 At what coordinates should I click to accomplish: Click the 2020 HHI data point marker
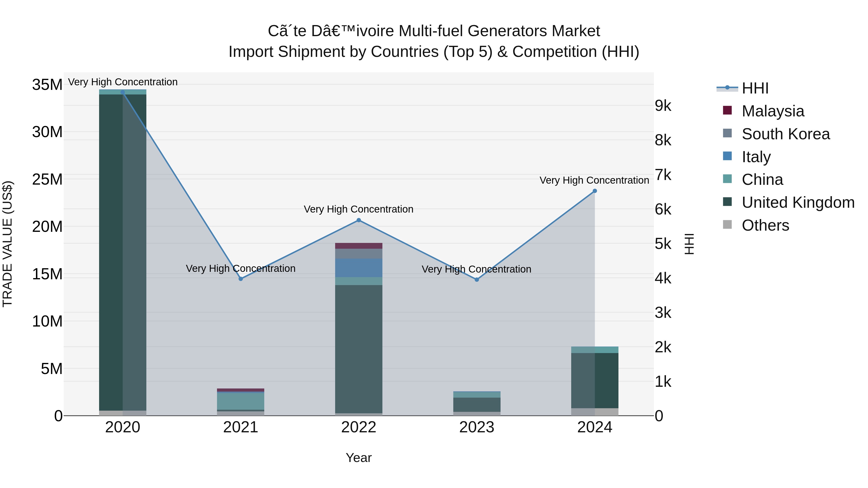(123, 92)
